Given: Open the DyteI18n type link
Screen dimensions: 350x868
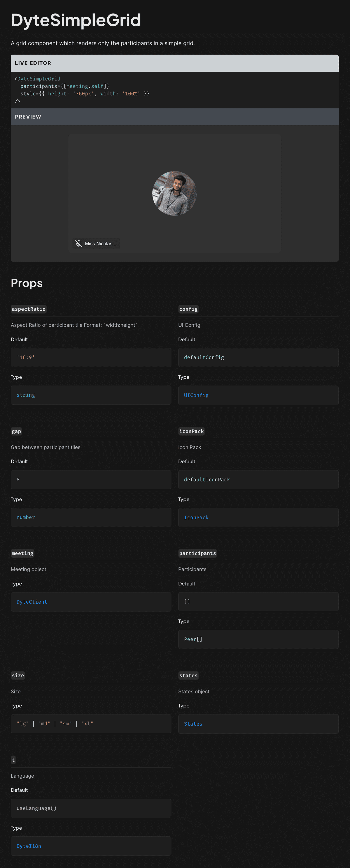Looking at the screenshot, I should click(29, 846).
